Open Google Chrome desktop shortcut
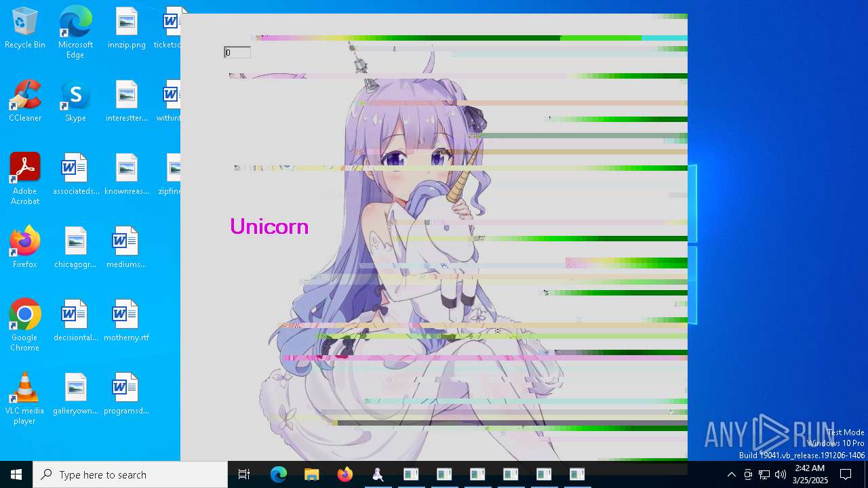The height and width of the screenshot is (488, 868). pyautogui.click(x=25, y=325)
